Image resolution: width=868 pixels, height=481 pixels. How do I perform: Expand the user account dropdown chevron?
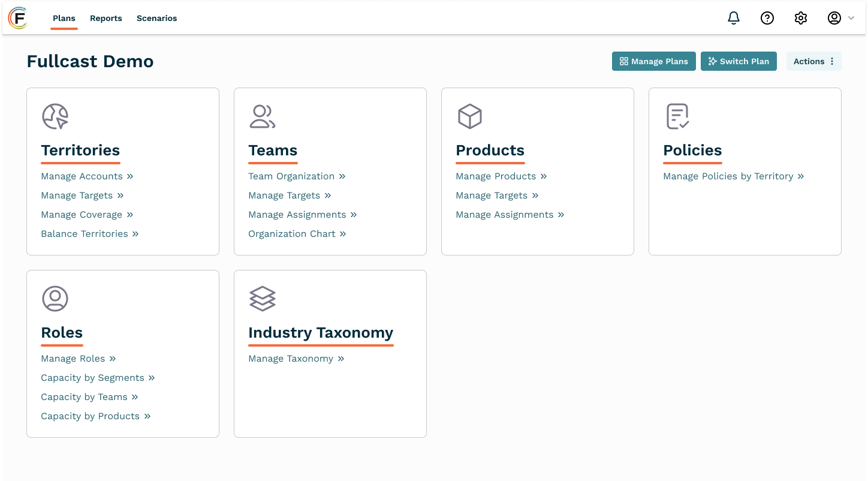[x=851, y=19]
